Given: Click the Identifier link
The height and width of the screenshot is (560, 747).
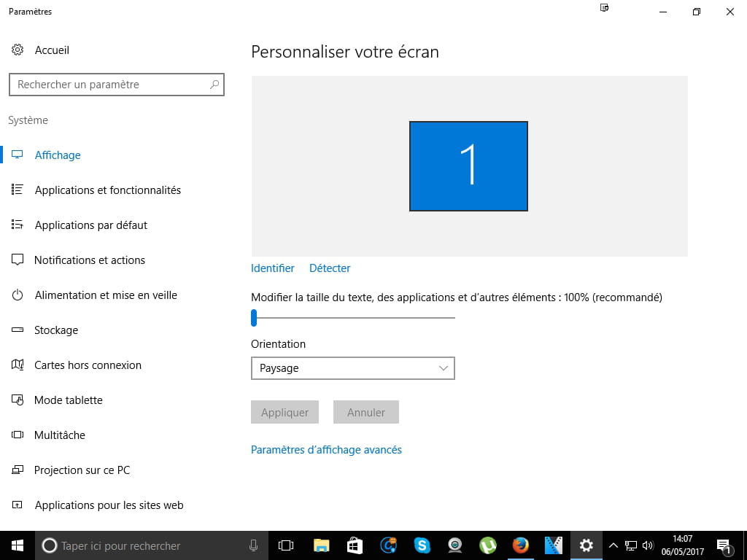Looking at the screenshot, I should click(x=273, y=268).
